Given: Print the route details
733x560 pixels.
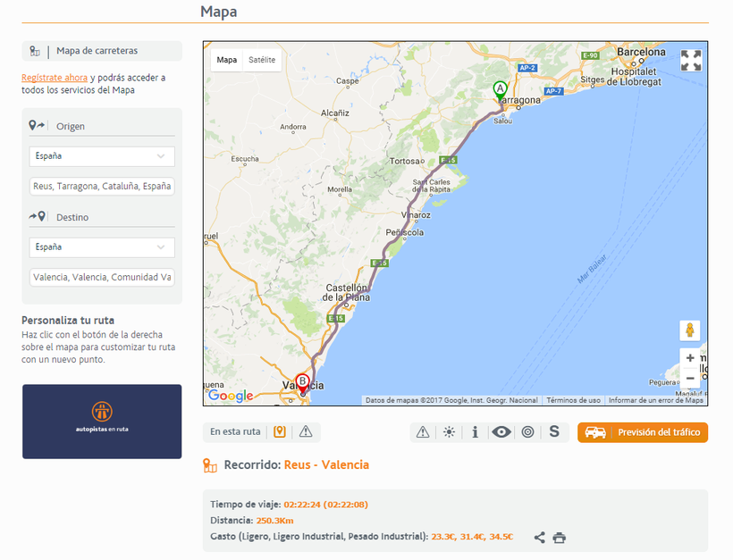Looking at the screenshot, I should pyautogui.click(x=560, y=538).
